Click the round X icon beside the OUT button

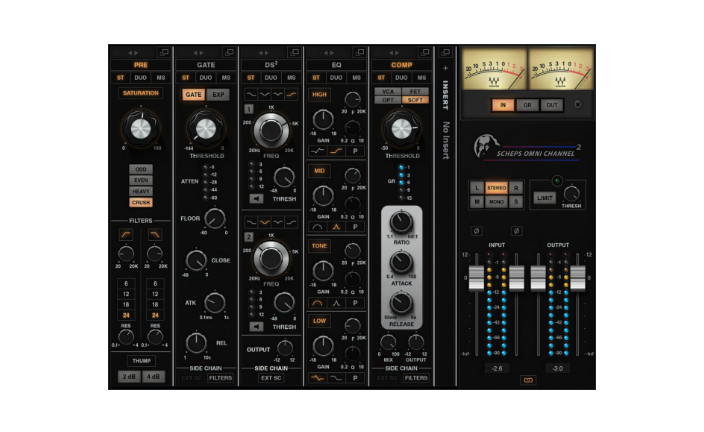click(578, 105)
